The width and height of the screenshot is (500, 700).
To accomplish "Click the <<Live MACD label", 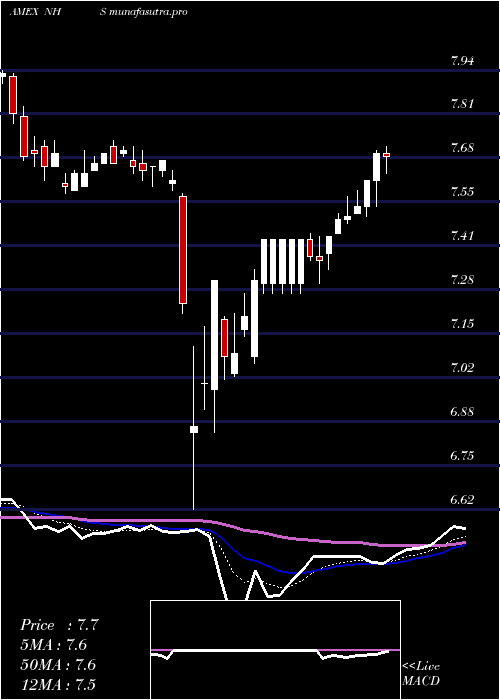I will click(421, 674).
